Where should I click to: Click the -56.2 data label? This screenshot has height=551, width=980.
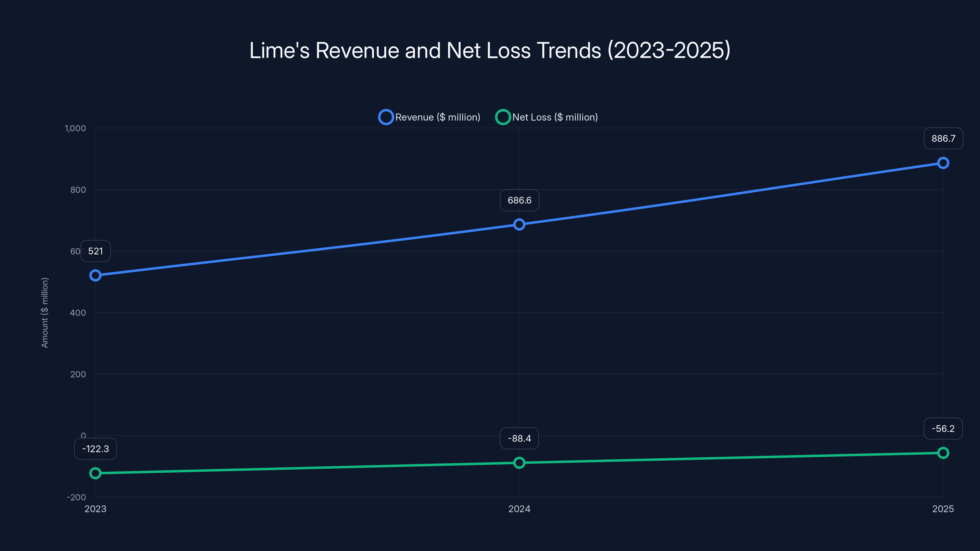point(943,429)
